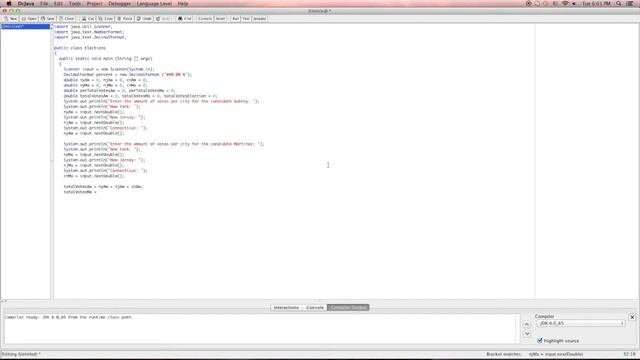
Task: Click the Bracket matches status bar text
Action: [x=534, y=354]
